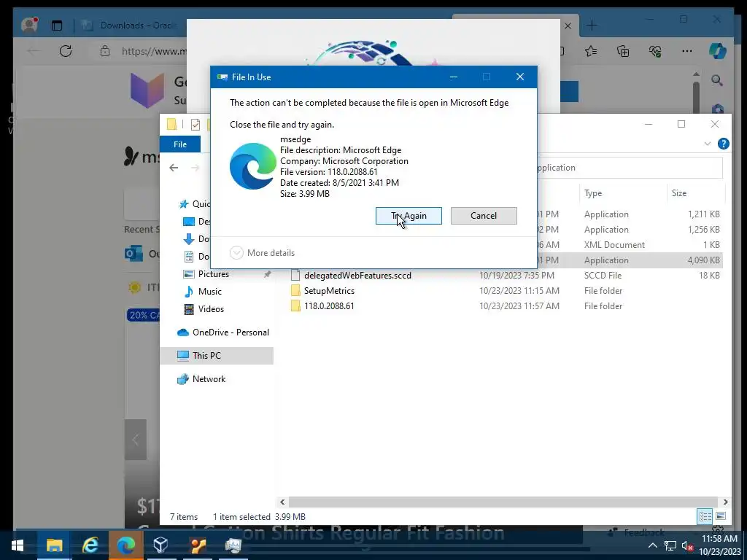Sort by the Size column header
Viewport: 747px width, 560px height.
point(679,192)
